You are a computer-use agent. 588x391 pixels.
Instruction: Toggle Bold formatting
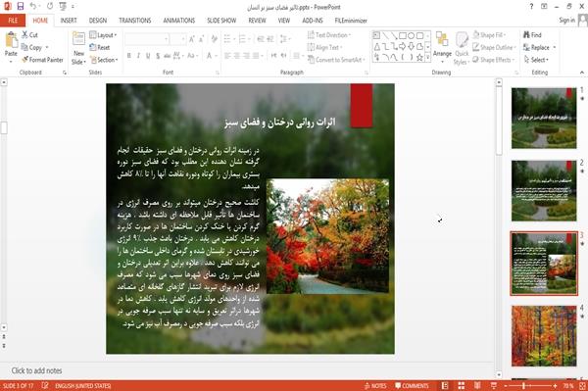(x=129, y=56)
